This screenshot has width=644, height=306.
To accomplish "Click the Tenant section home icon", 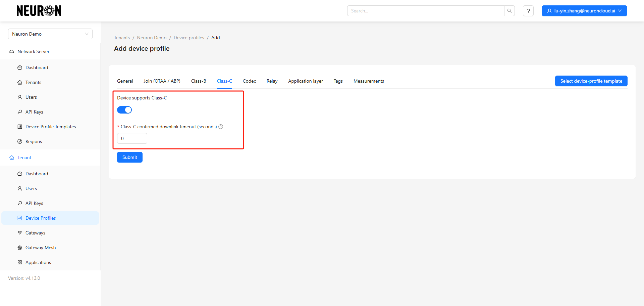I will (x=12, y=158).
